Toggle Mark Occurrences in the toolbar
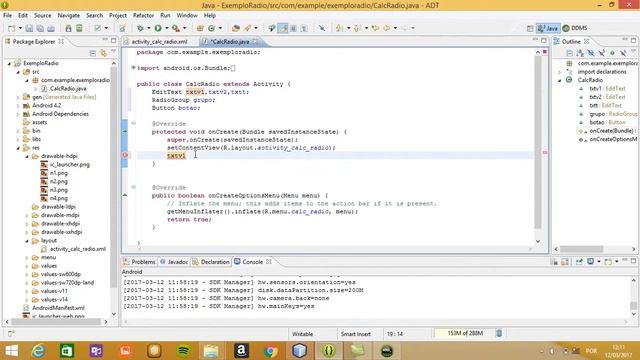Viewport: 640px width, 360px height. pos(282,28)
